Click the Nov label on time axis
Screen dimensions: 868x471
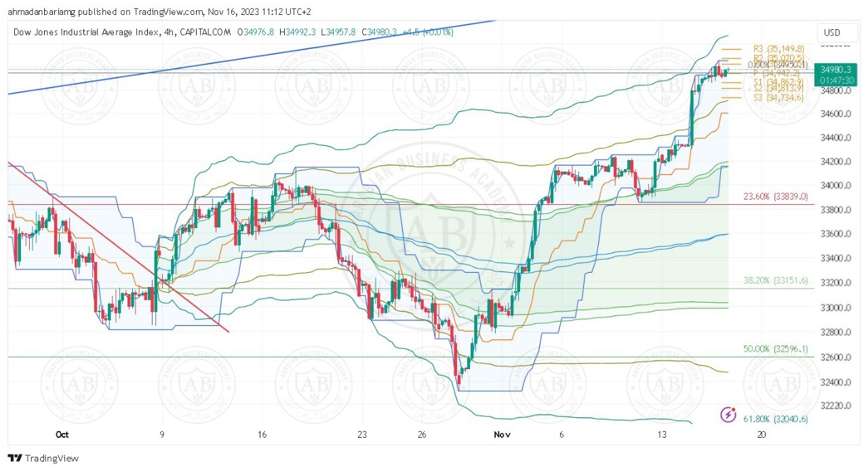[x=502, y=434]
